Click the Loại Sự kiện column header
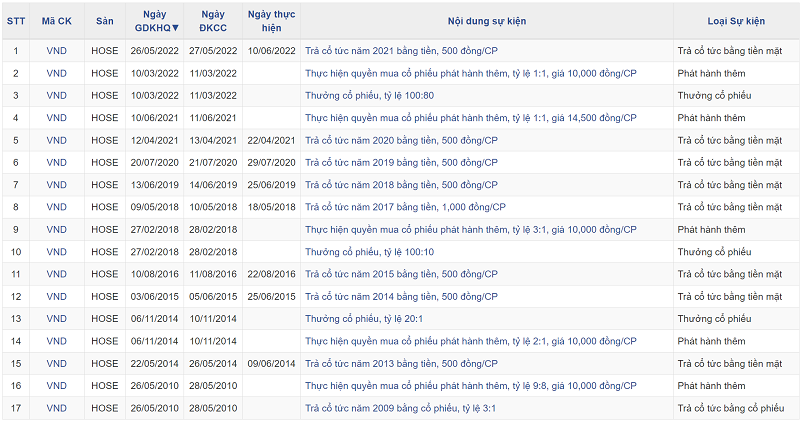The image size is (800, 421). (735, 20)
